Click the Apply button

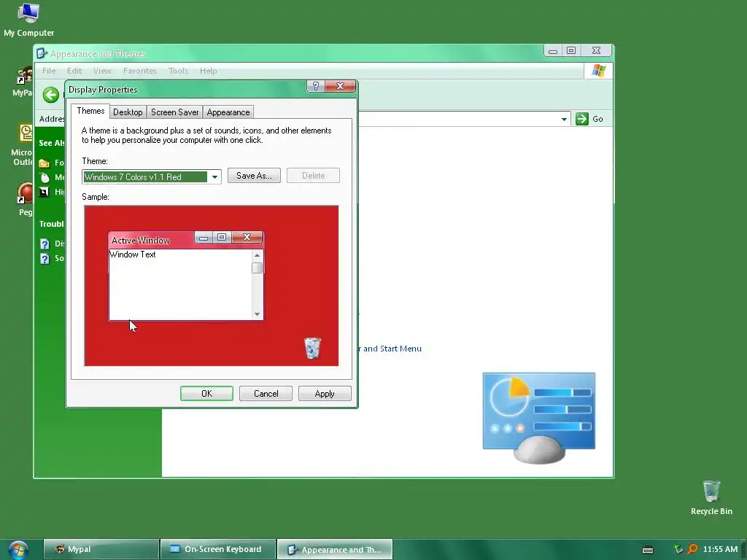(x=325, y=394)
